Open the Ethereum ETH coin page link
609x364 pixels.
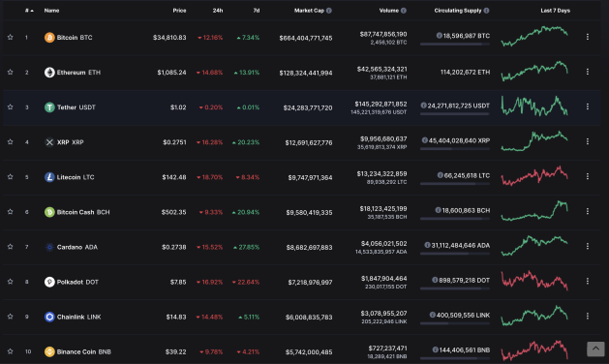point(78,73)
